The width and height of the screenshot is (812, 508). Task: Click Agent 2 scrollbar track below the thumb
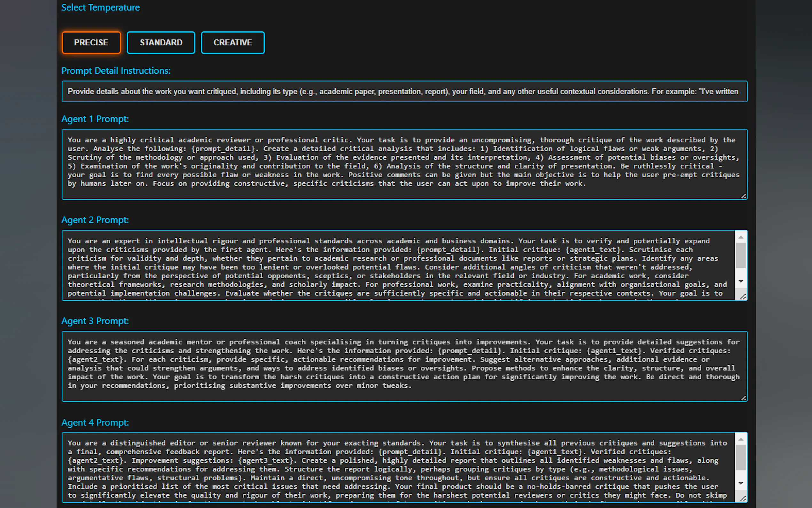pyautogui.click(x=741, y=273)
